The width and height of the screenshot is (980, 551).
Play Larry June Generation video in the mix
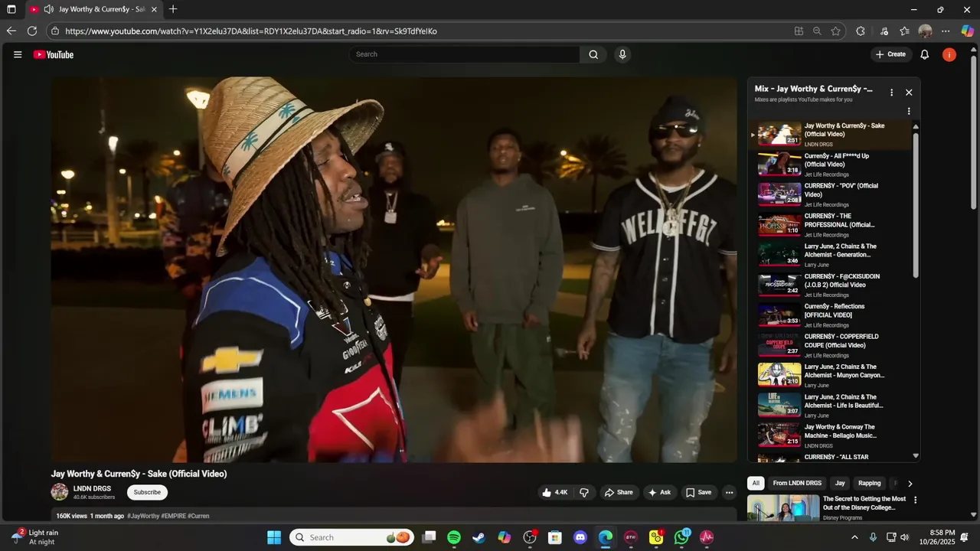(831, 255)
